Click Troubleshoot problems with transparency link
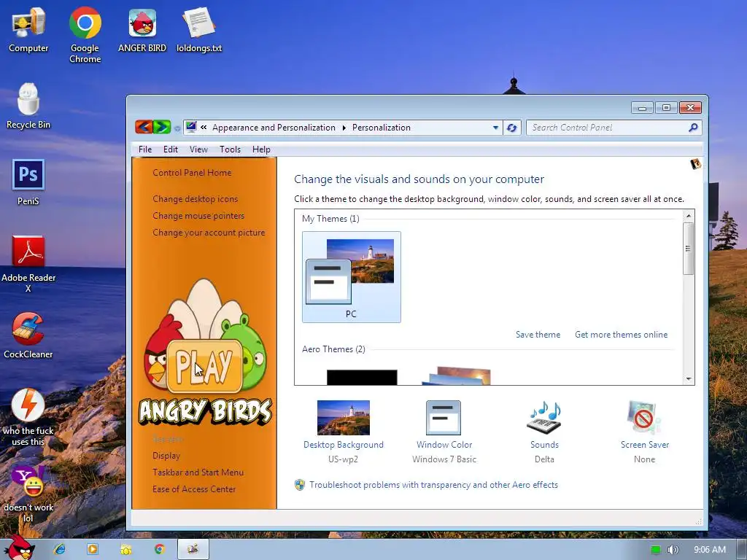Image resolution: width=747 pixels, height=560 pixels. [x=433, y=484]
